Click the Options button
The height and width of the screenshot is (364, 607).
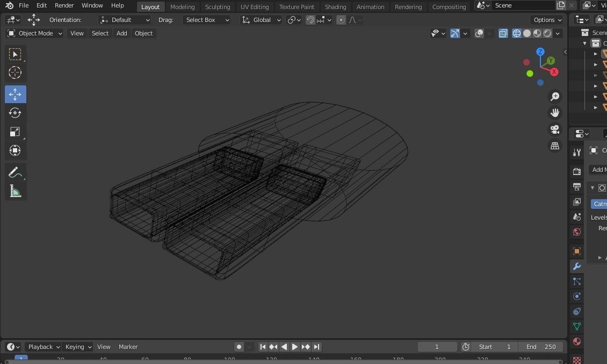point(547,20)
